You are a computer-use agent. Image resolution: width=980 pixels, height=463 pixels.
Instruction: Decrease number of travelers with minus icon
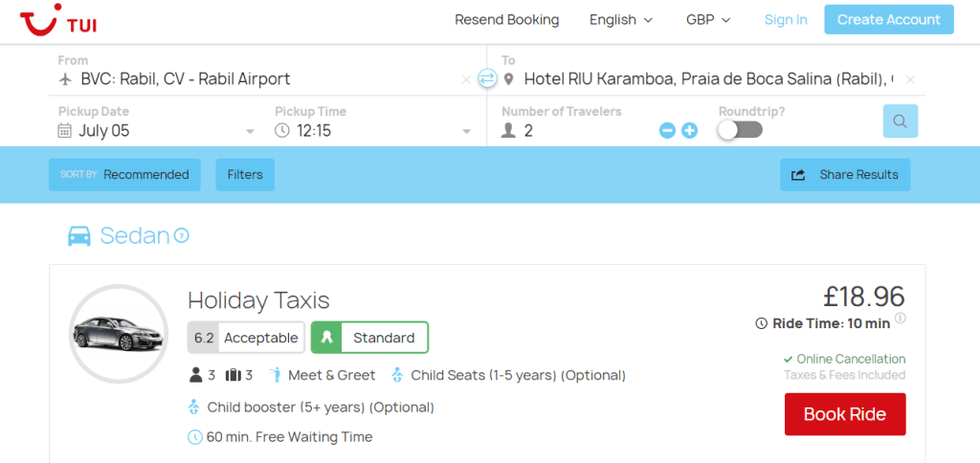click(667, 130)
